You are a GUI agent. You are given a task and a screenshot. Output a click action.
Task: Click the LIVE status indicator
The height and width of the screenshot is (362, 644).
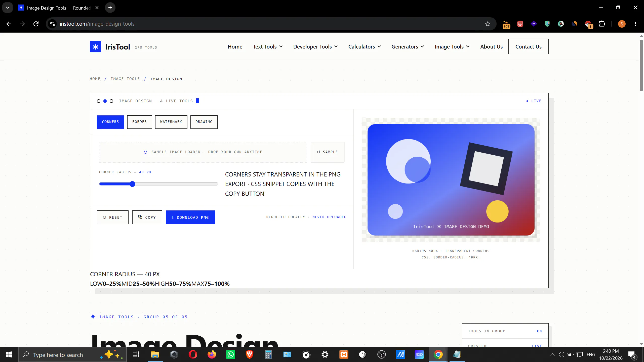click(x=534, y=101)
